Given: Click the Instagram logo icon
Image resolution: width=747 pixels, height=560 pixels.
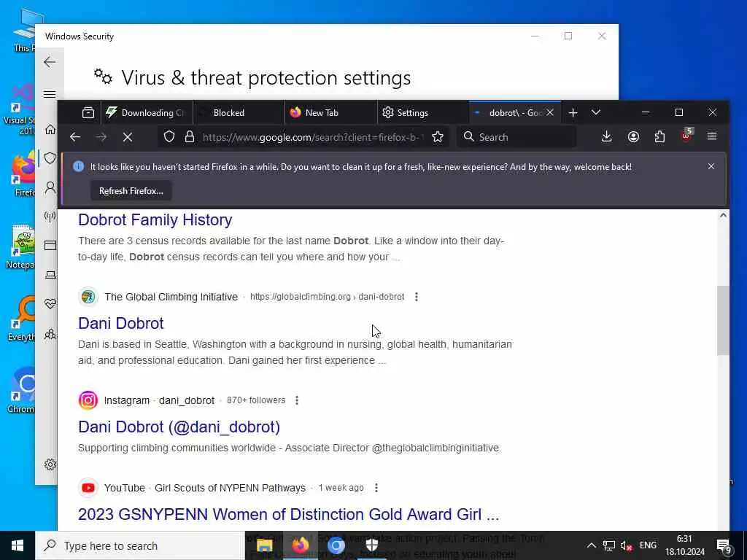Looking at the screenshot, I should pyautogui.click(x=88, y=400).
